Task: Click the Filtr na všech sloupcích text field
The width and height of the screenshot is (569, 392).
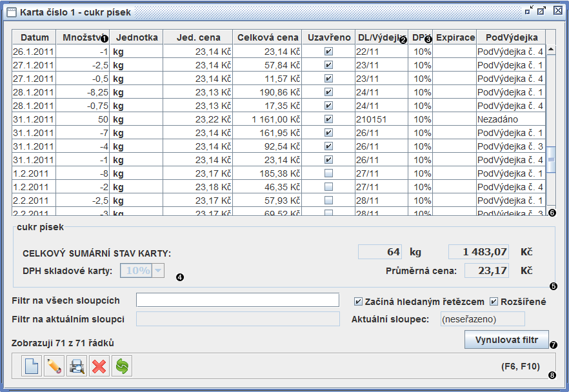Action: tap(237, 300)
